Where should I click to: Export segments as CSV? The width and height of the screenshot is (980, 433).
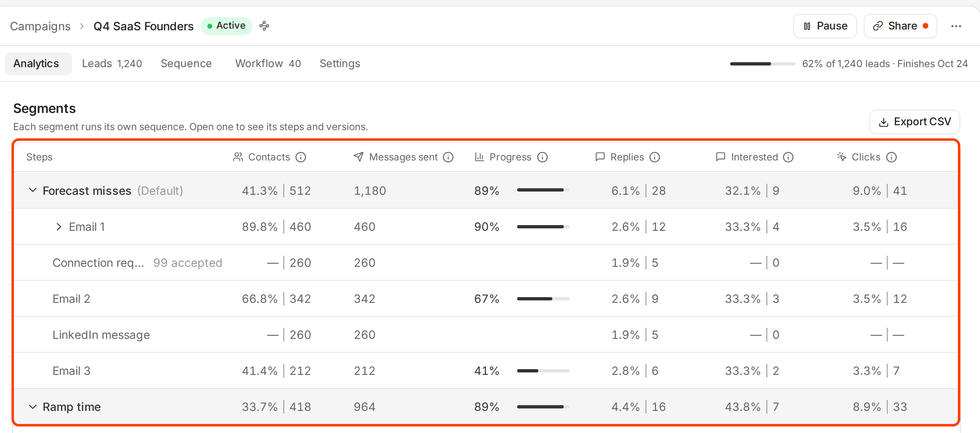[x=914, y=122]
